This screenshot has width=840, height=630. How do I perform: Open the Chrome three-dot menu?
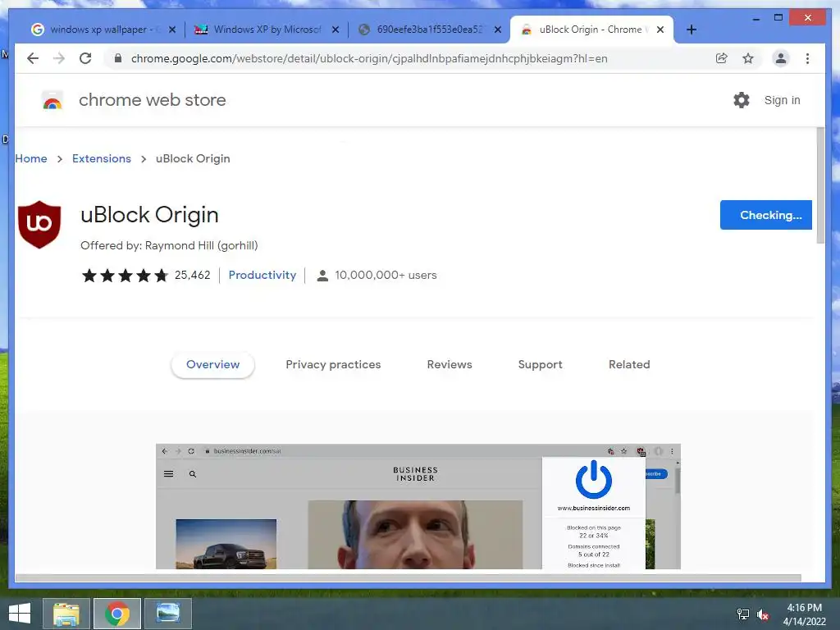pyautogui.click(x=807, y=58)
